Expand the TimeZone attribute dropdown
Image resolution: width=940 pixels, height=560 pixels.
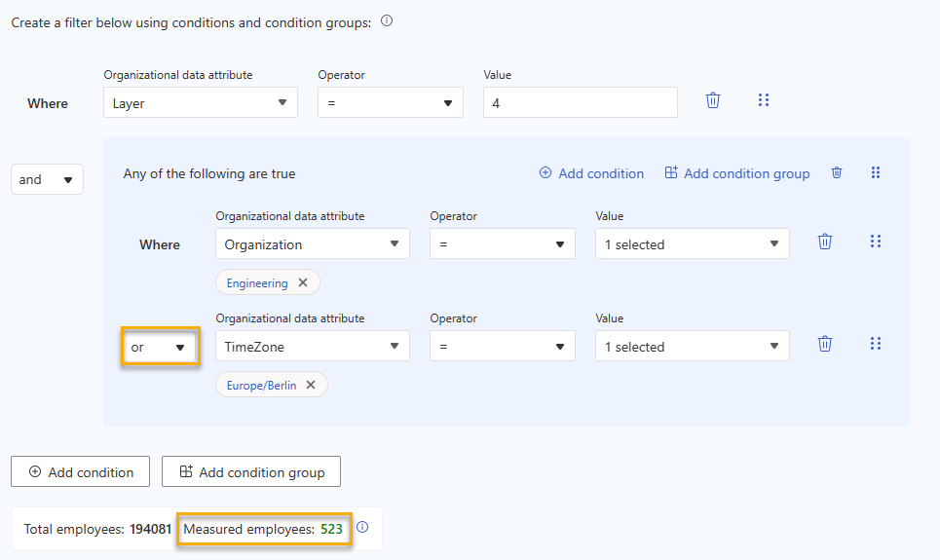click(312, 347)
